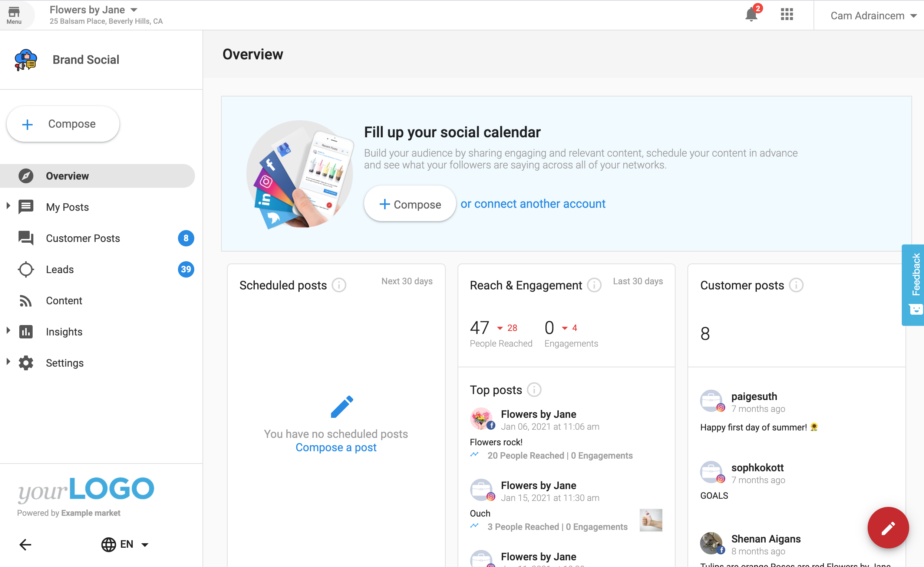This screenshot has width=924, height=567.
Task: Open the Cam Adraincem account dropdown
Action: 873,16
